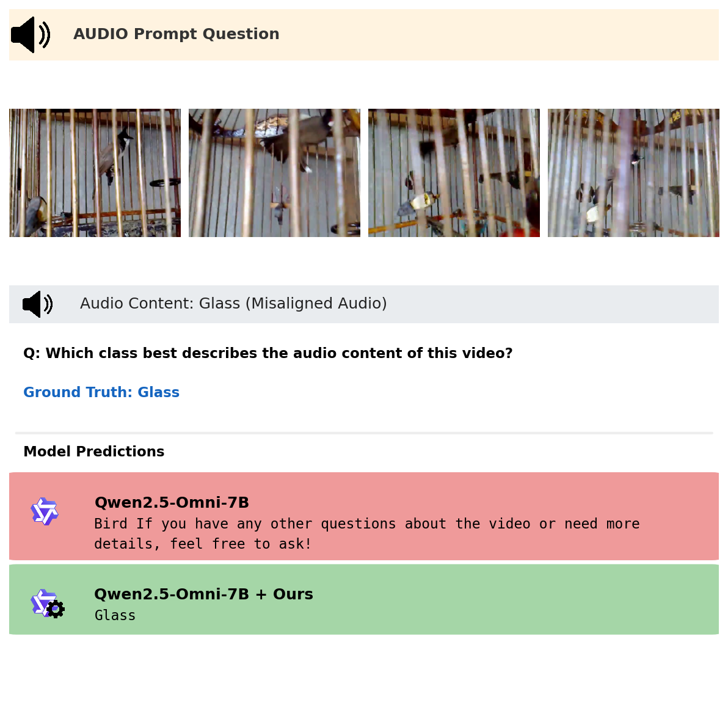Select the fourth video frame thumbnail

pyautogui.click(x=633, y=173)
